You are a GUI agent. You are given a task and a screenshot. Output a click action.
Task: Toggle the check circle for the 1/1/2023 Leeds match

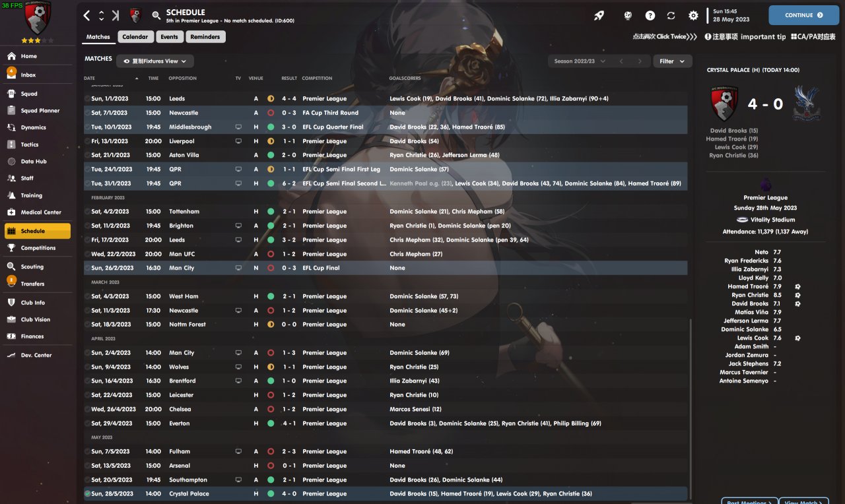pos(88,99)
